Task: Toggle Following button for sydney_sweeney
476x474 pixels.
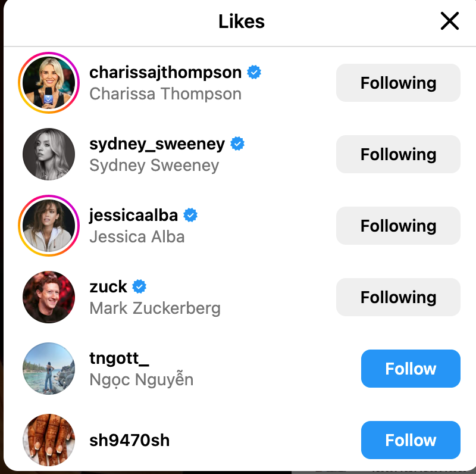Action: click(x=398, y=154)
